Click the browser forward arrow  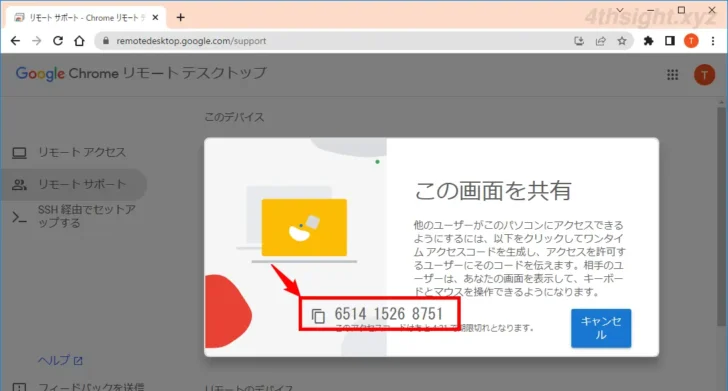pyautogui.click(x=37, y=41)
